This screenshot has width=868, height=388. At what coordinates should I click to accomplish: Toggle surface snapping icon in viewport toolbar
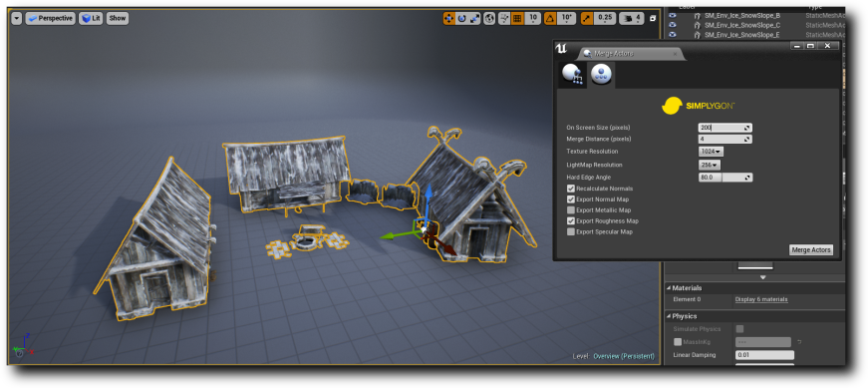coord(503,18)
